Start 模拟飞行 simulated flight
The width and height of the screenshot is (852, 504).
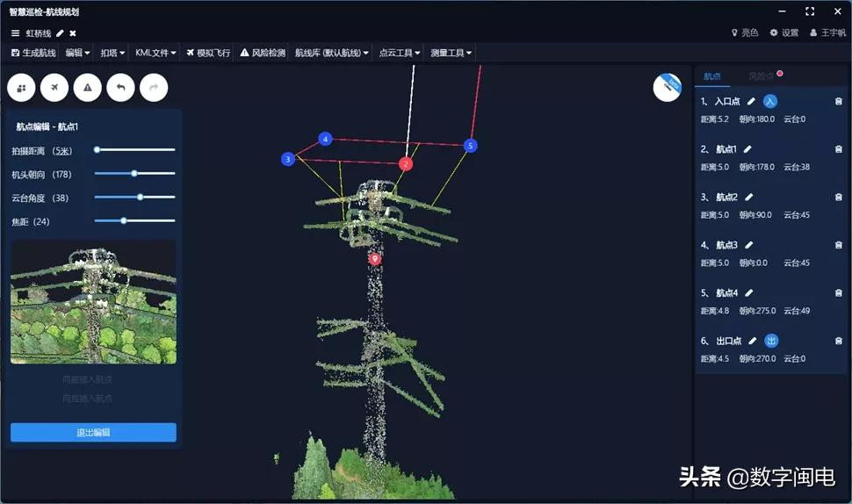pyautogui.click(x=208, y=53)
